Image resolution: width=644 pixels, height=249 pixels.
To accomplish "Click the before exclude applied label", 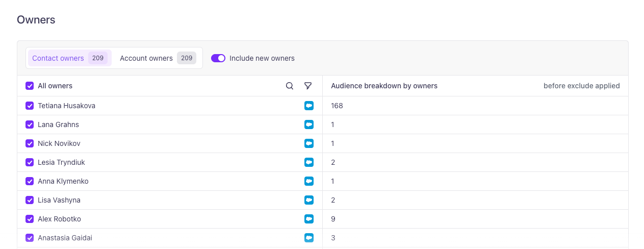I will pos(582,86).
